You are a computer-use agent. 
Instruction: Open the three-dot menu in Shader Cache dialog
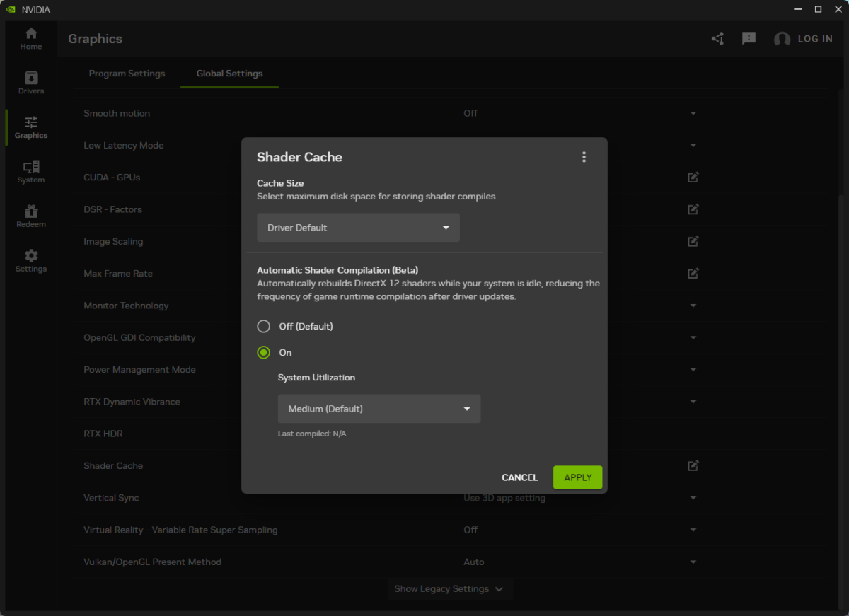584,156
